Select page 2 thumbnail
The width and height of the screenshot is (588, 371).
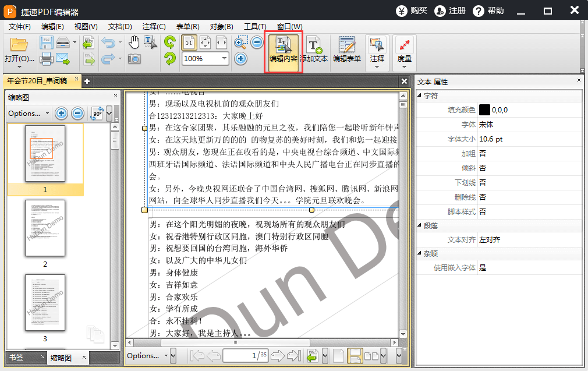(45, 228)
